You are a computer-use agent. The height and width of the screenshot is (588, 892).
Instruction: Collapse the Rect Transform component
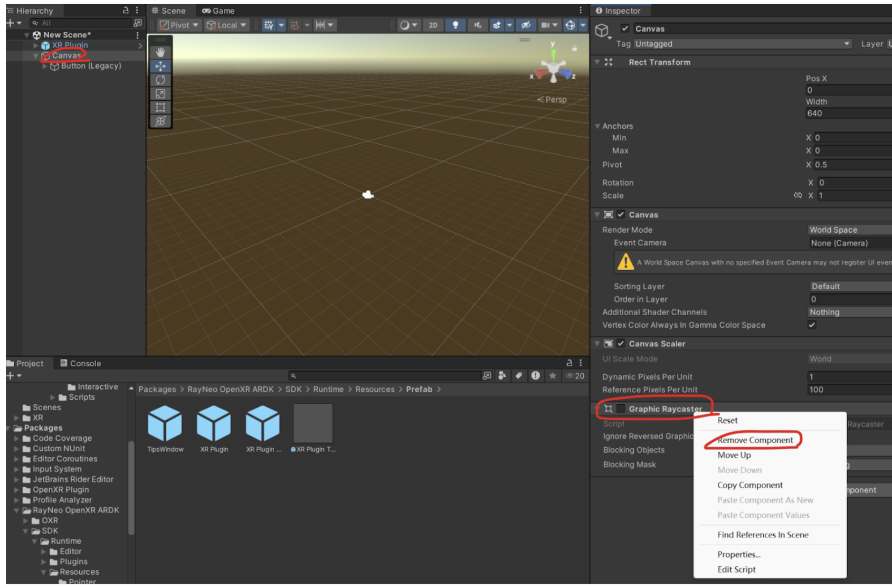(x=597, y=62)
